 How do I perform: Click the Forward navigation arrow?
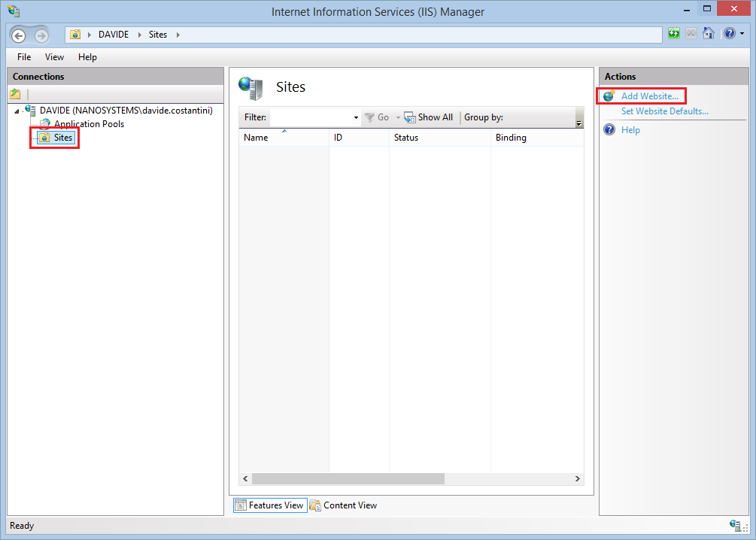[x=41, y=35]
